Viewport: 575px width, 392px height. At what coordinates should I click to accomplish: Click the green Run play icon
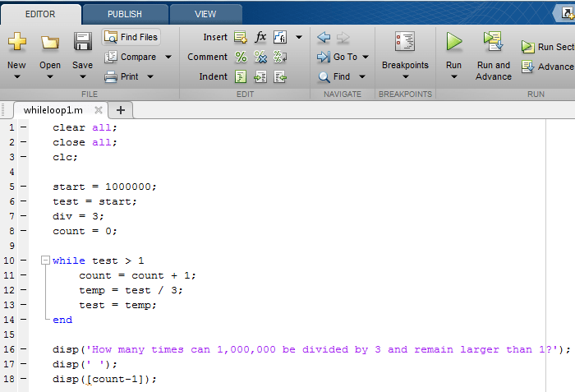[x=454, y=41]
